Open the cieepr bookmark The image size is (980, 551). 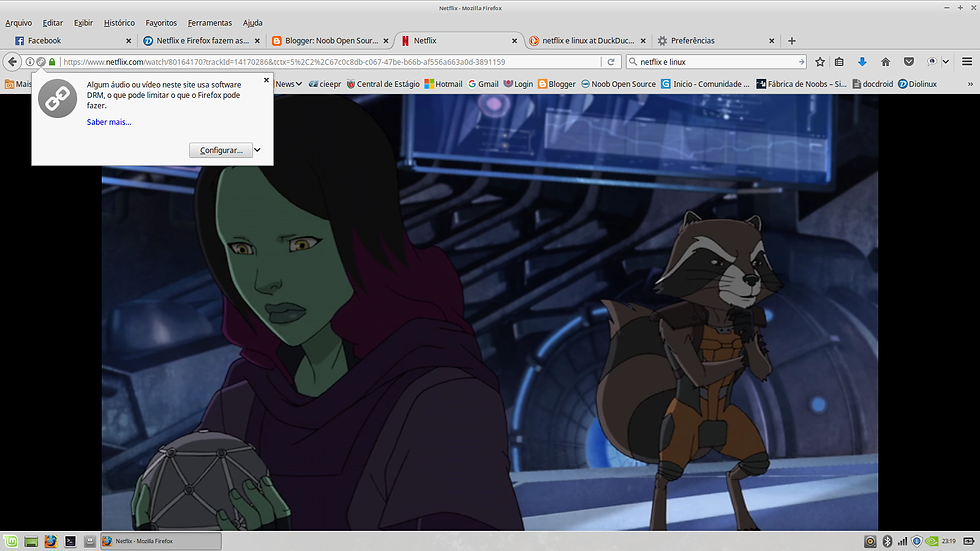324,84
